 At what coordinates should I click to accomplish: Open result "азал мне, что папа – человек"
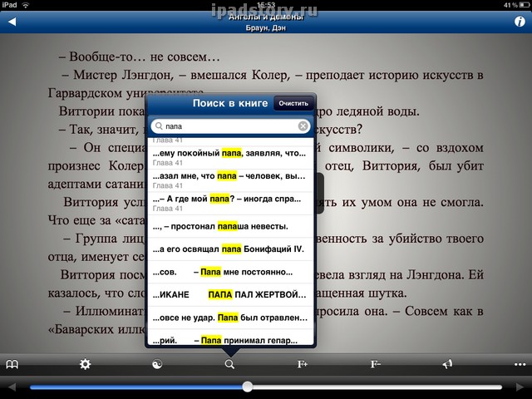point(231,180)
